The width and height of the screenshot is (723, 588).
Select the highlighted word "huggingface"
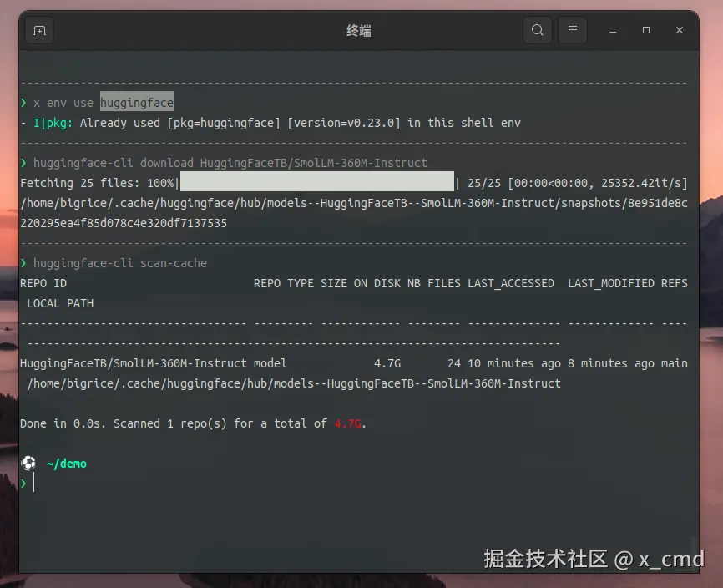click(136, 102)
